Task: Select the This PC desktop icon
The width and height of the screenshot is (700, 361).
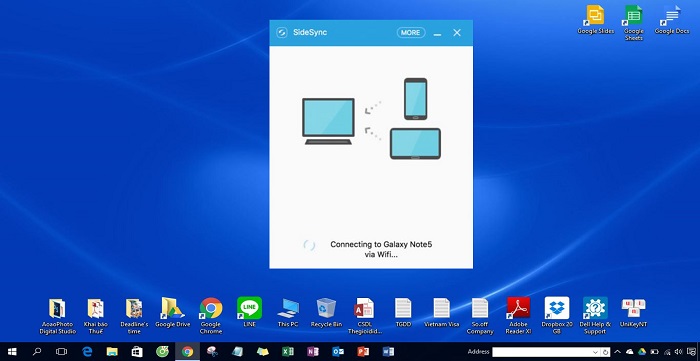Action: pyautogui.click(x=288, y=313)
